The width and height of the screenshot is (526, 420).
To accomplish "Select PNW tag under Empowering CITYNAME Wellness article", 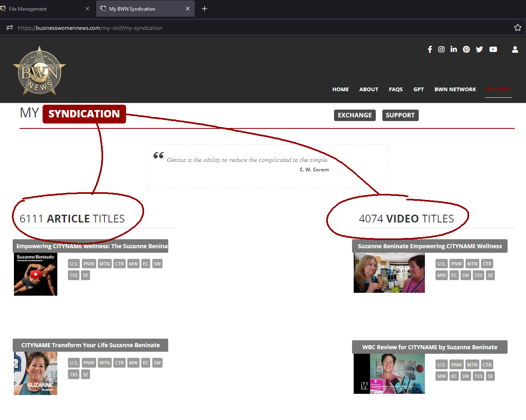I will tap(89, 264).
